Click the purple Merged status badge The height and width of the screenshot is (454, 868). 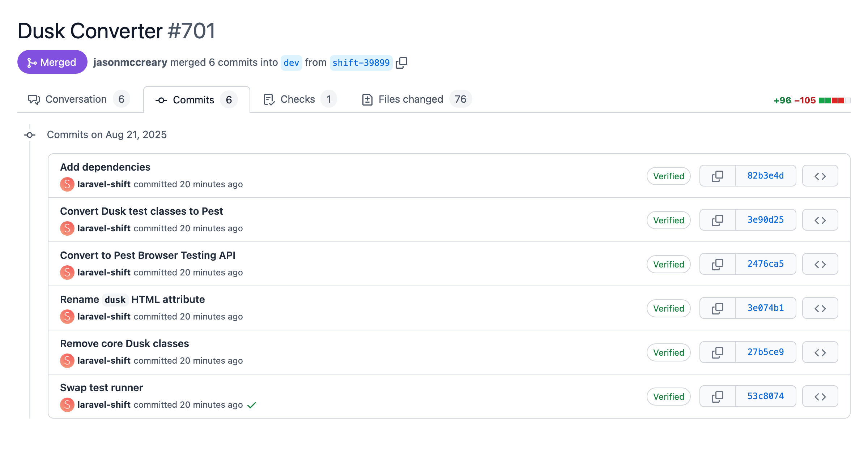52,62
